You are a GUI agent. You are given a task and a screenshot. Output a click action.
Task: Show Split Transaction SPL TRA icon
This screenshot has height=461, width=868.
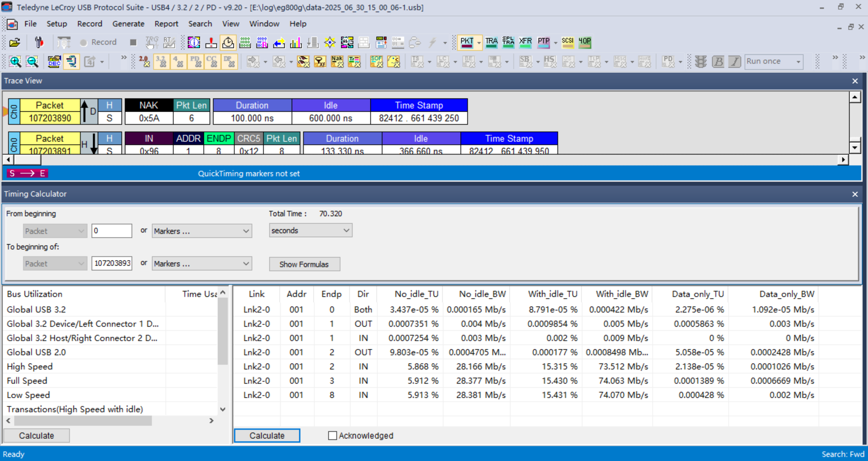pyautogui.click(x=508, y=42)
